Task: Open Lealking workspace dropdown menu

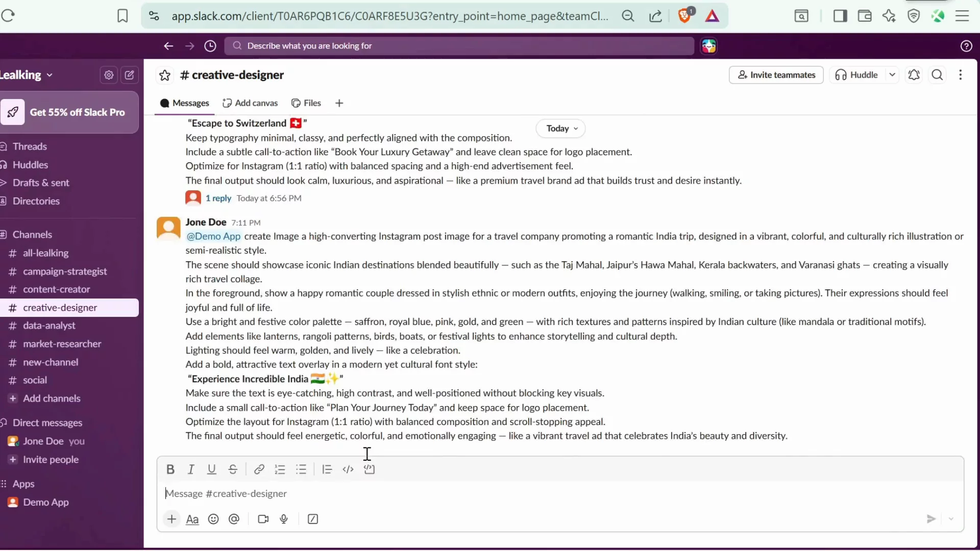Action: click(x=27, y=75)
